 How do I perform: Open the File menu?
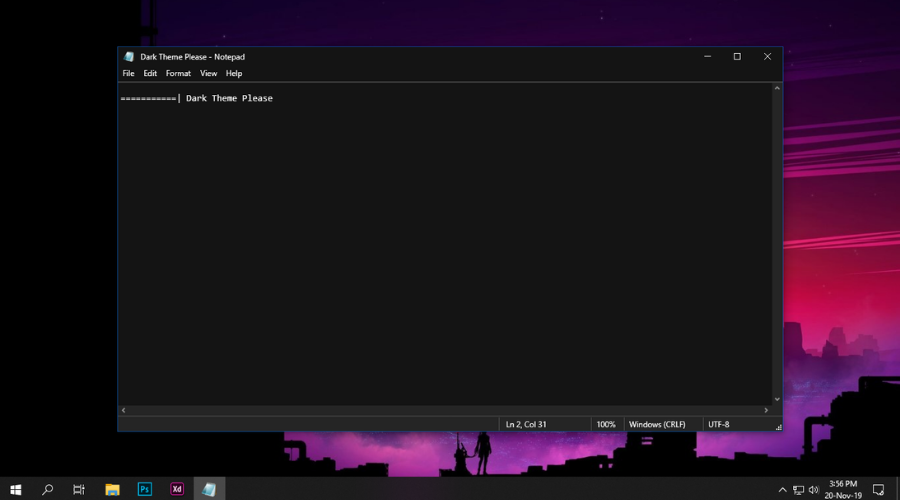(128, 73)
